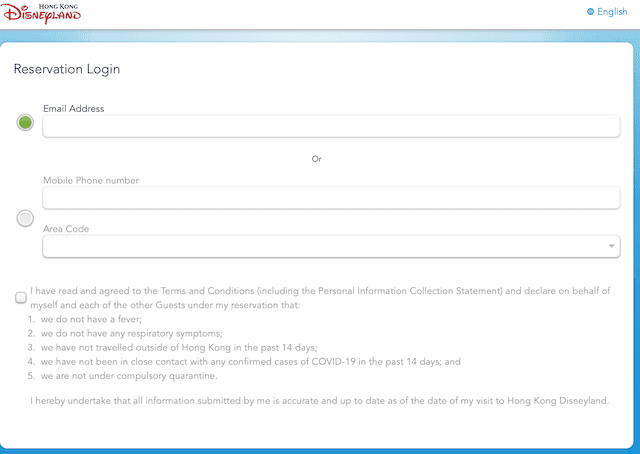Image resolution: width=640 pixels, height=454 pixels.
Task: Click the Area Code label
Action: [66, 229]
